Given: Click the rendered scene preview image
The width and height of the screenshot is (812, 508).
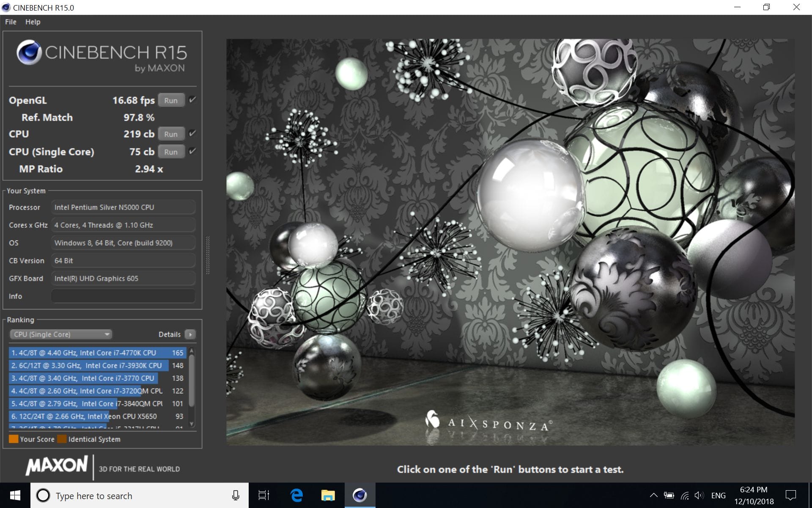Looking at the screenshot, I should (x=510, y=242).
